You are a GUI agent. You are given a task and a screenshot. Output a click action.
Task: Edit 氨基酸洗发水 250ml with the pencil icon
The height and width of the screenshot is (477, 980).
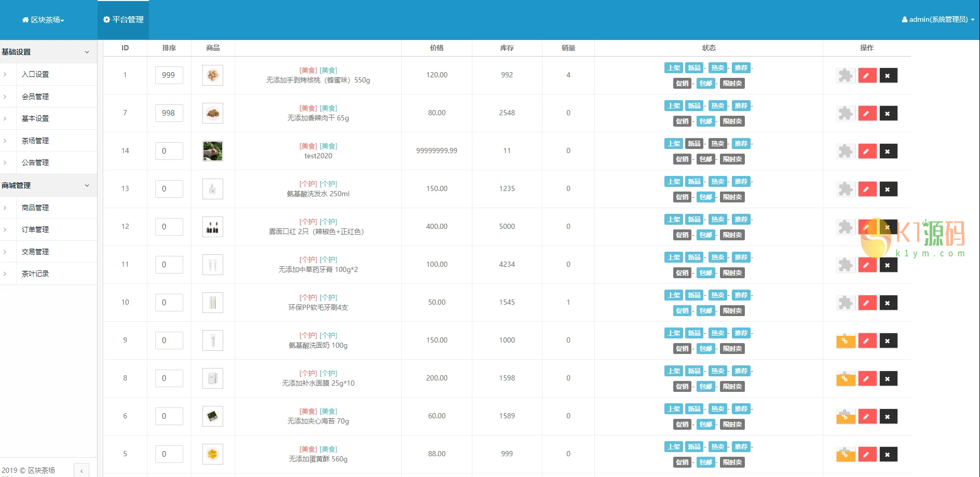click(867, 189)
